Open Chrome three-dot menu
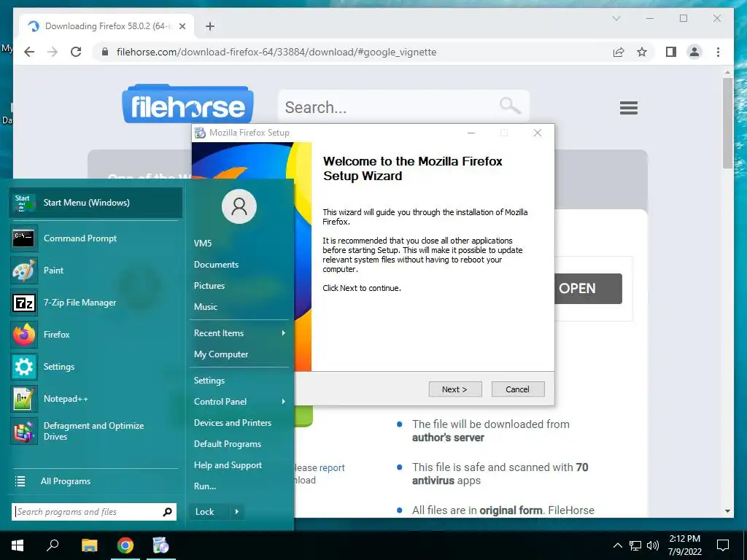The height and width of the screenshot is (560, 747). [718, 52]
